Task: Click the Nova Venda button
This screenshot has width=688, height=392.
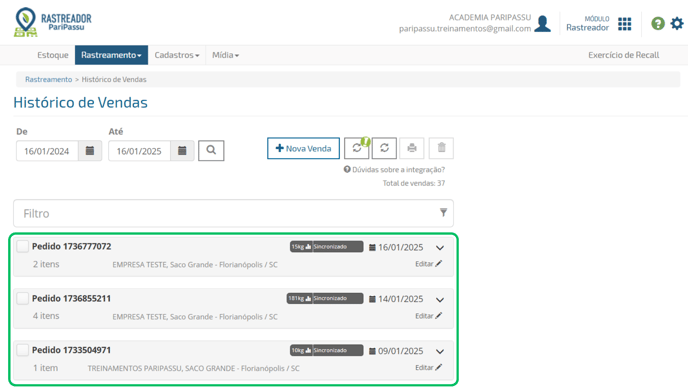Action: 303,148
